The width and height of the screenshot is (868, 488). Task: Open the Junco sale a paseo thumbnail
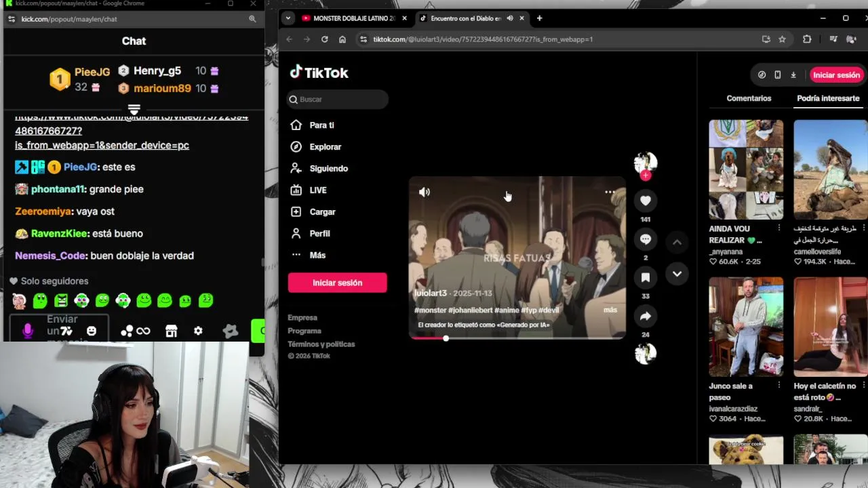[746, 327]
